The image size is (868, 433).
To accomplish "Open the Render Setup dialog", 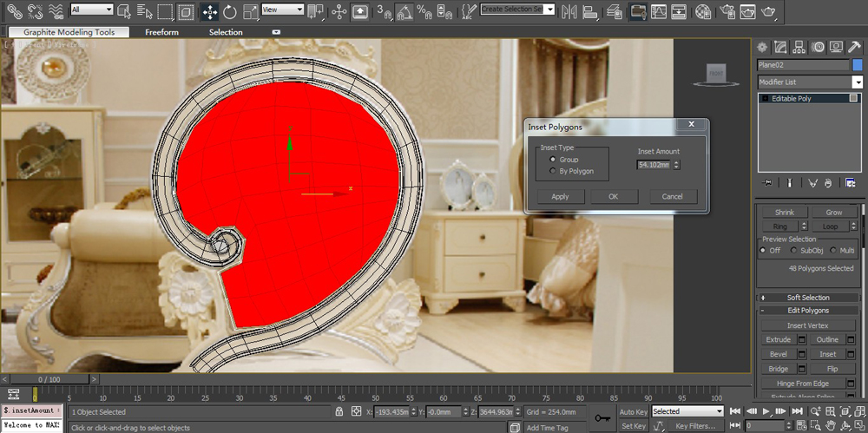I will (x=728, y=10).
